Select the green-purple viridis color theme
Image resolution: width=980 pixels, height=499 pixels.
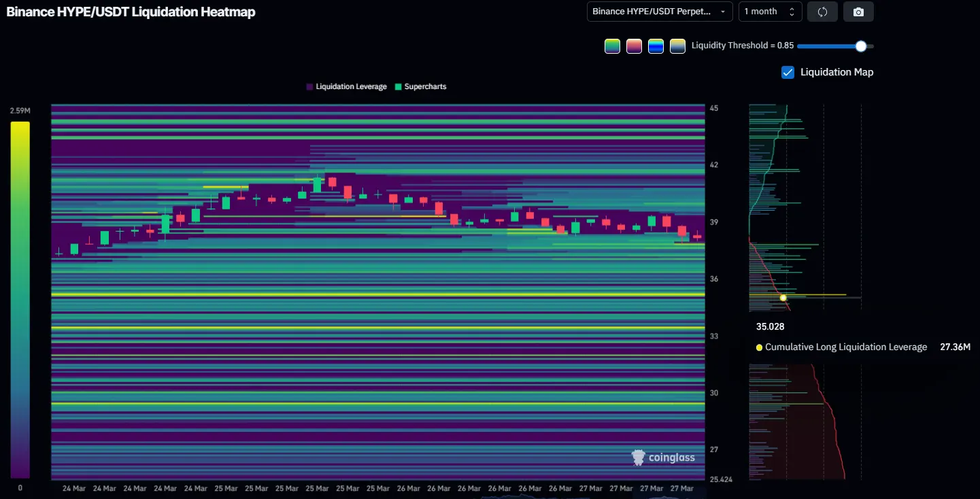(612, 46)
